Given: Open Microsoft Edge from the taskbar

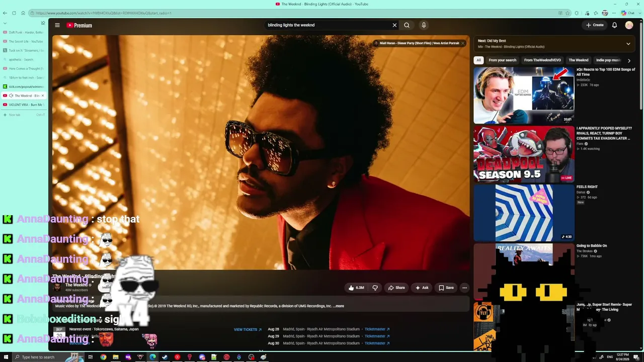Looking at the screenshot, I should [152, 357].
